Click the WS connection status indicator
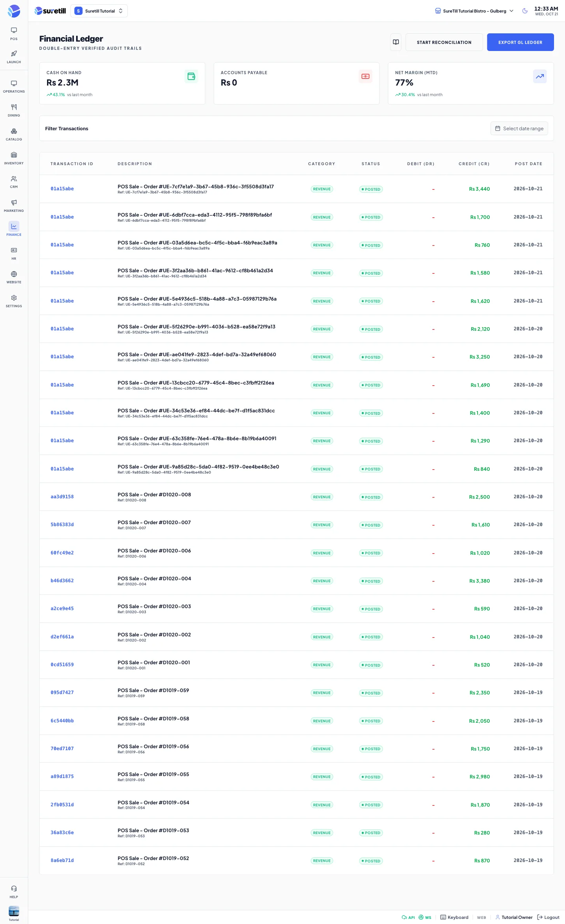Screen dimensions: 565x924 pyautogui.click(x=425, y=917)
